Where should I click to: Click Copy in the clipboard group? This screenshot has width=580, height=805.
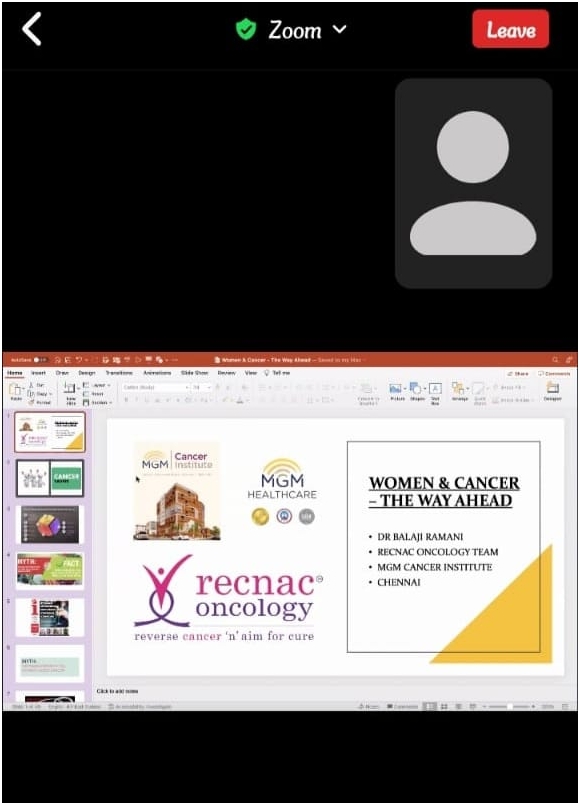(39, 394)
